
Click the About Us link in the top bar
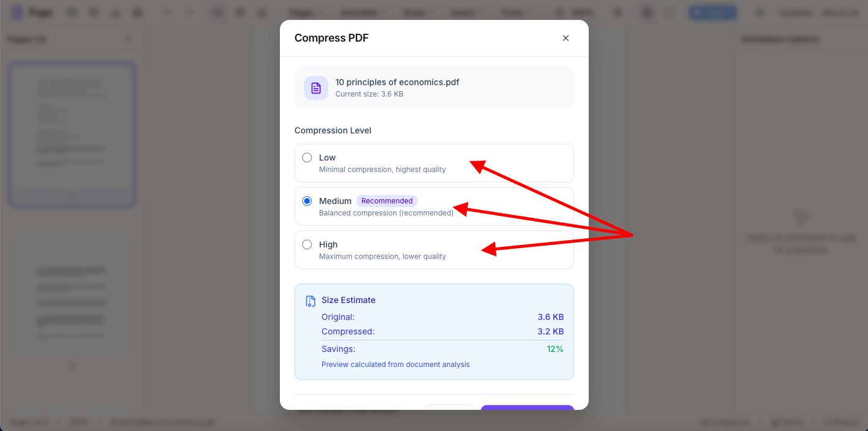pyautogui.click(x=840, y=13)
